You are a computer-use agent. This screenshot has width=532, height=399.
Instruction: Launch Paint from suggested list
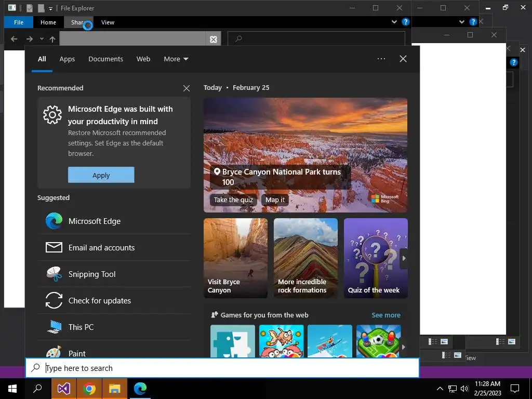coord(114,350)
